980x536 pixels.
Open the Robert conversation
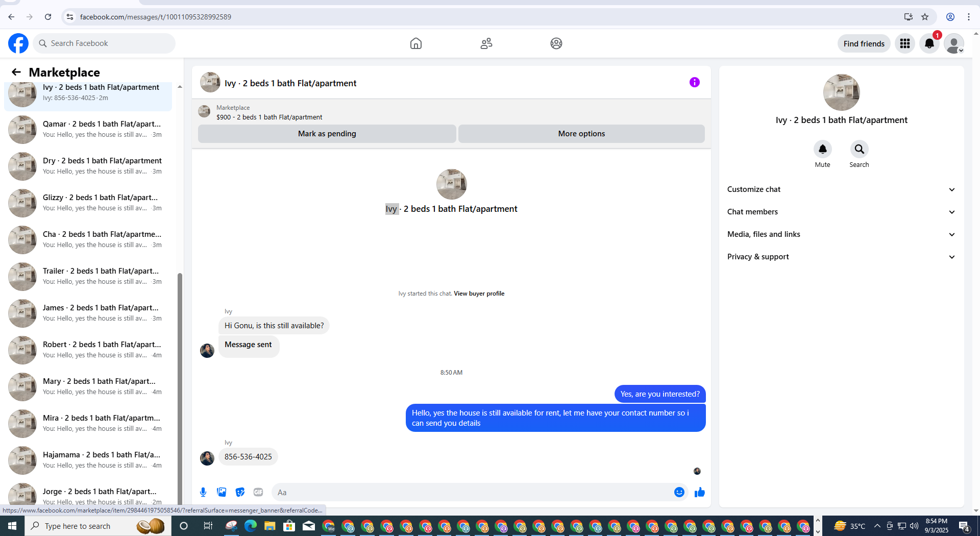point(88,350)
